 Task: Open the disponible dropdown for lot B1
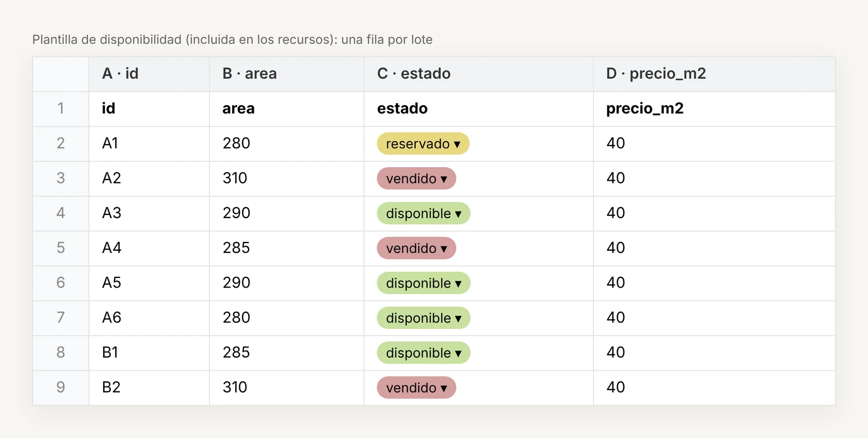point(423,353)
